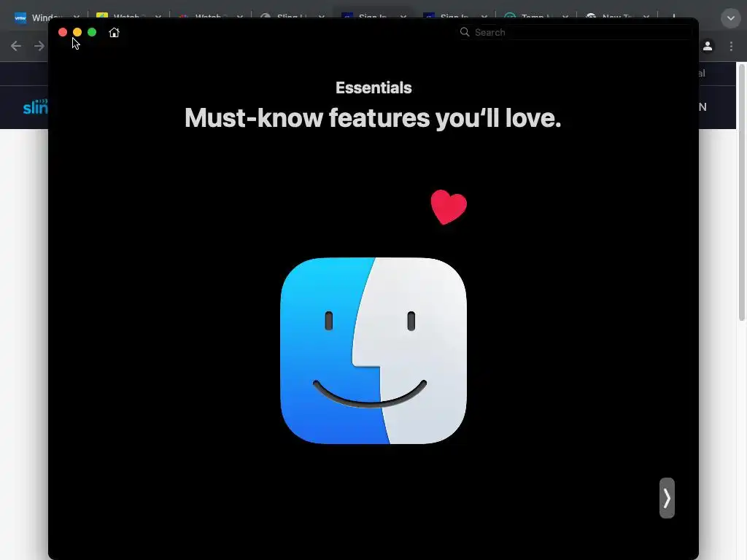
Task: Close the Tips window with red button
Action: pyautogui.click(x=63, y=32)
